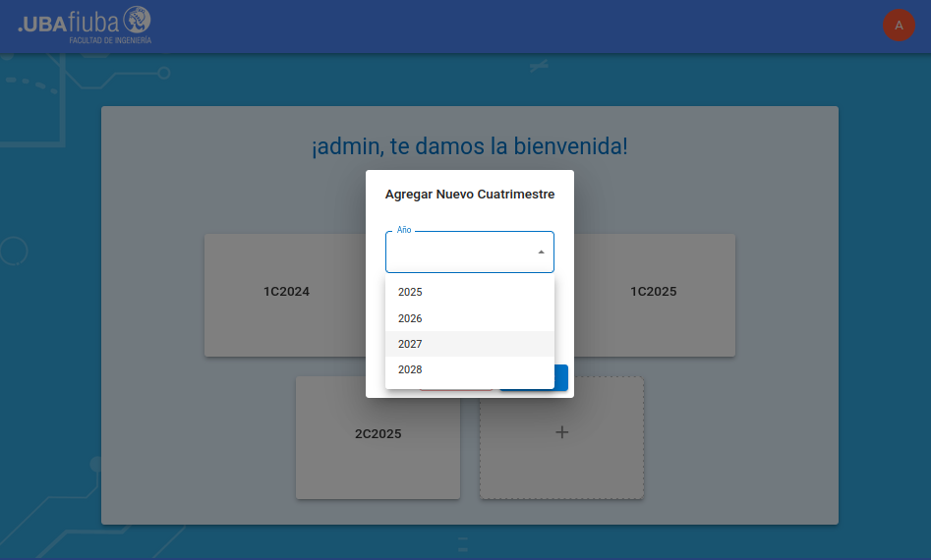The height and width of the screenshot is (560, 931).
Task: Open the 1C2024 cuatrimestre card
Action: [285, 292]
